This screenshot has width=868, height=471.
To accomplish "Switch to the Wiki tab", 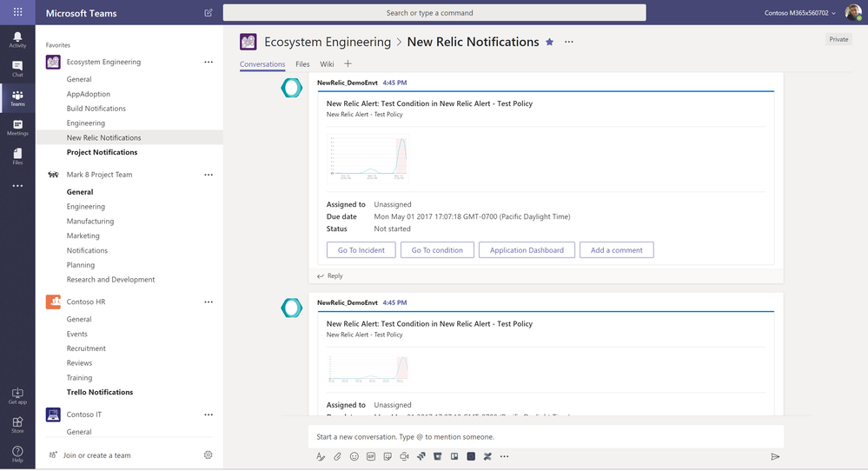I will (327, 64).
